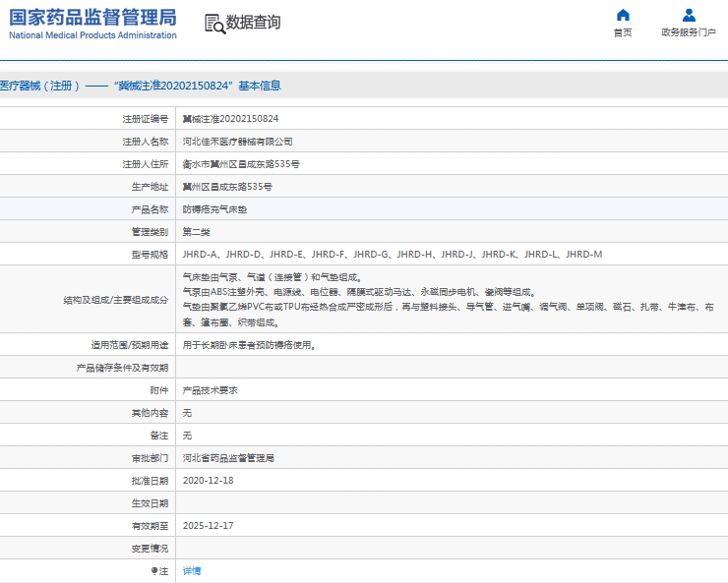Select production address 冀州区昌成东路535号
This screenshot has width=728, height=583.
pos(227,187)
